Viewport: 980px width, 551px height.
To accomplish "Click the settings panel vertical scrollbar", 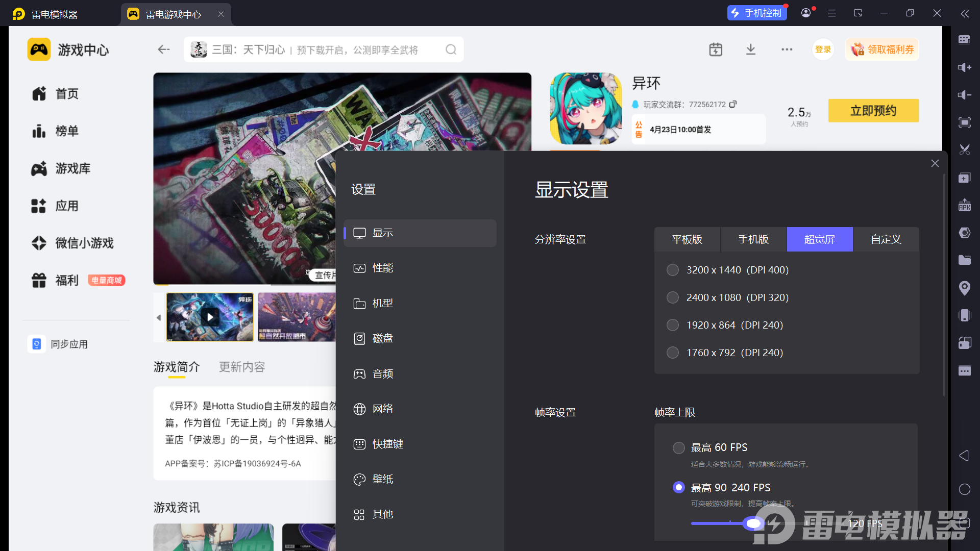I will coord(944,285).
